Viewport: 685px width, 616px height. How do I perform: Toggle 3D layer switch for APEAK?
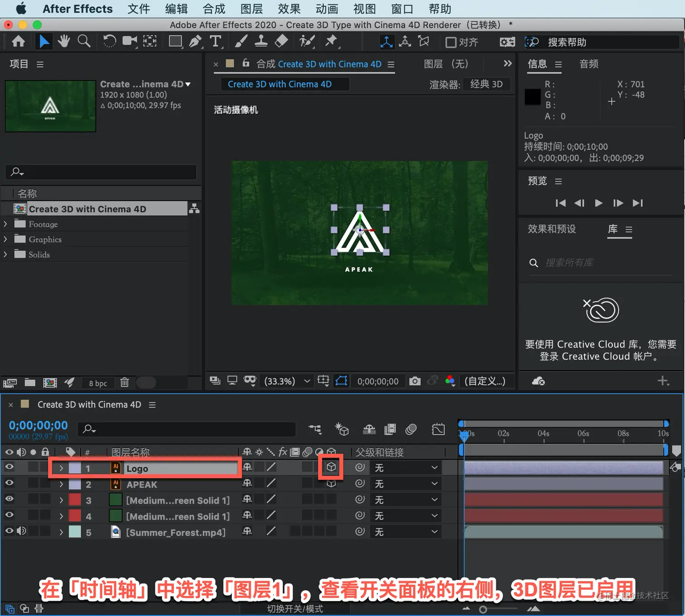(331, 483)
